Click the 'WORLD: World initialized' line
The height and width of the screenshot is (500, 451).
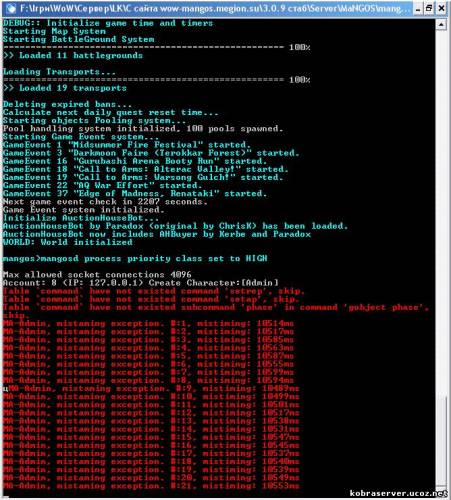point(68,242)
